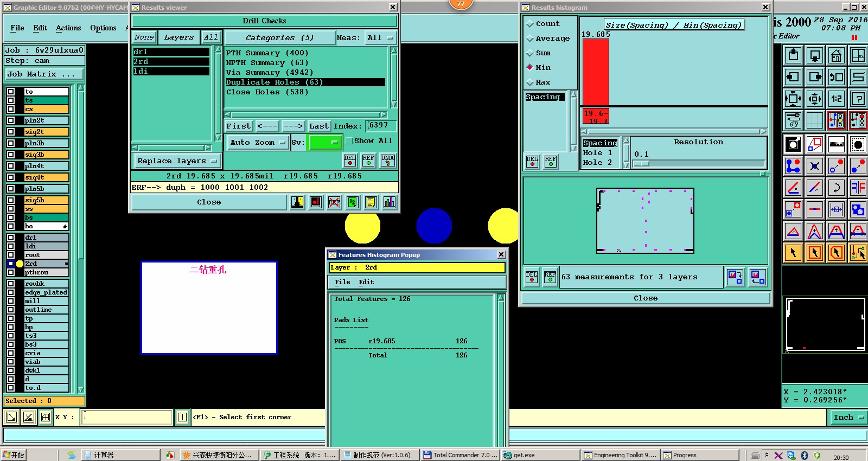This screenshot has height=461, width=868.
Task: Open Edit menu in Graphic Editor
Action: tap(40, 28)
